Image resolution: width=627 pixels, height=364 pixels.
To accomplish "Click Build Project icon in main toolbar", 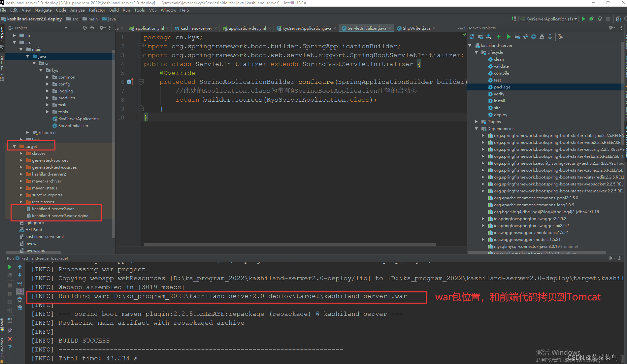I will tap(514, 19).
